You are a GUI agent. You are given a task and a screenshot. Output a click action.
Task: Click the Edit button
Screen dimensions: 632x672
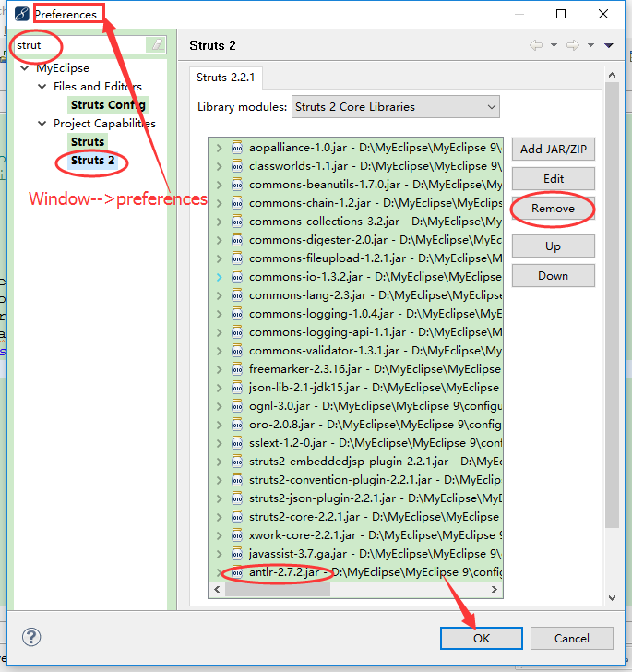[554, 179]
